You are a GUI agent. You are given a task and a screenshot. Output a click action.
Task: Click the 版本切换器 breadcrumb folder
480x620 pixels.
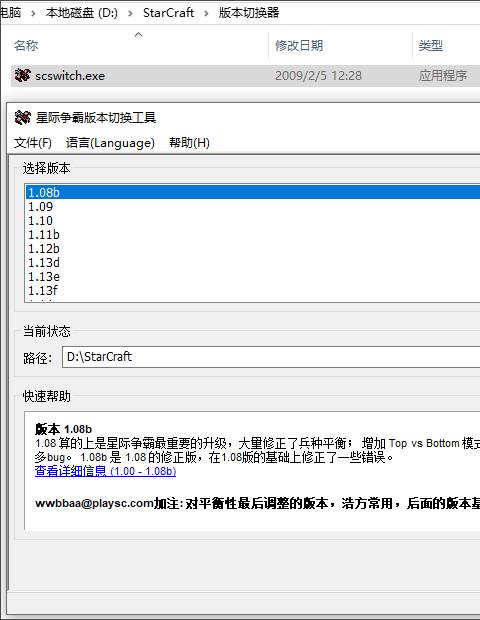(249, 13)
